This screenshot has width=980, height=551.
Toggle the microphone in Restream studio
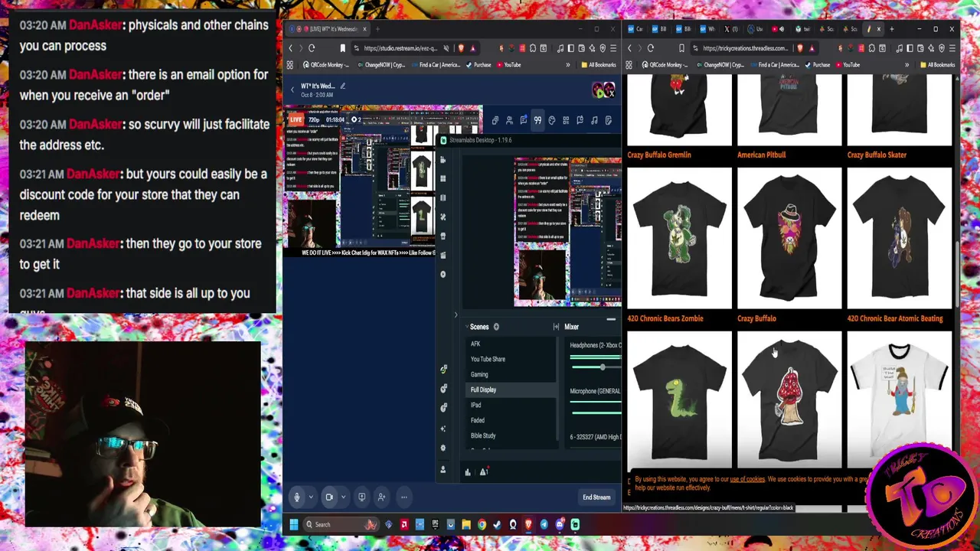click(297, 497)
